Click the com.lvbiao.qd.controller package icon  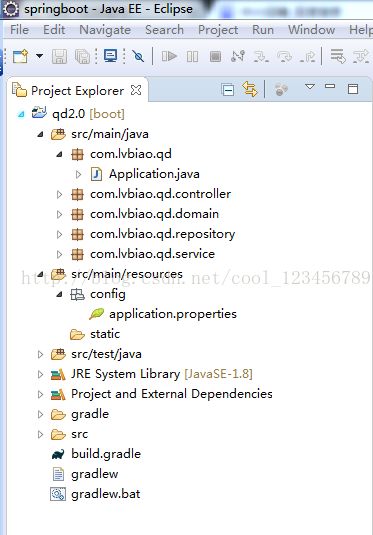click(77, 194)
